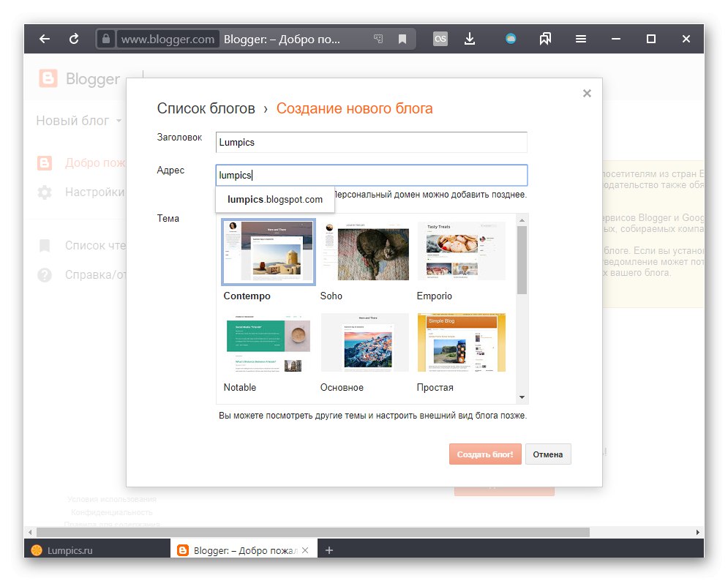The height and width of the screenshot is (581, 728).
Task: Click the horizontal page scrollbar thumb
Action: [x=313, y=532]
